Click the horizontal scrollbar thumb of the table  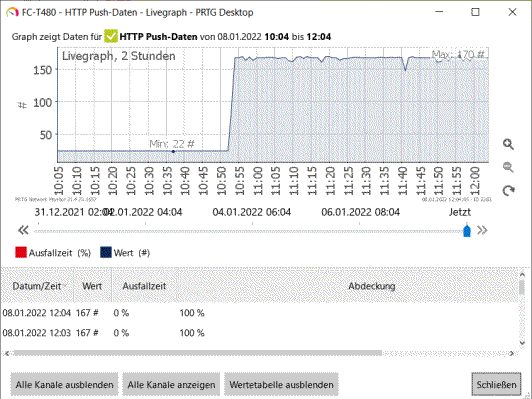(198, 353)
